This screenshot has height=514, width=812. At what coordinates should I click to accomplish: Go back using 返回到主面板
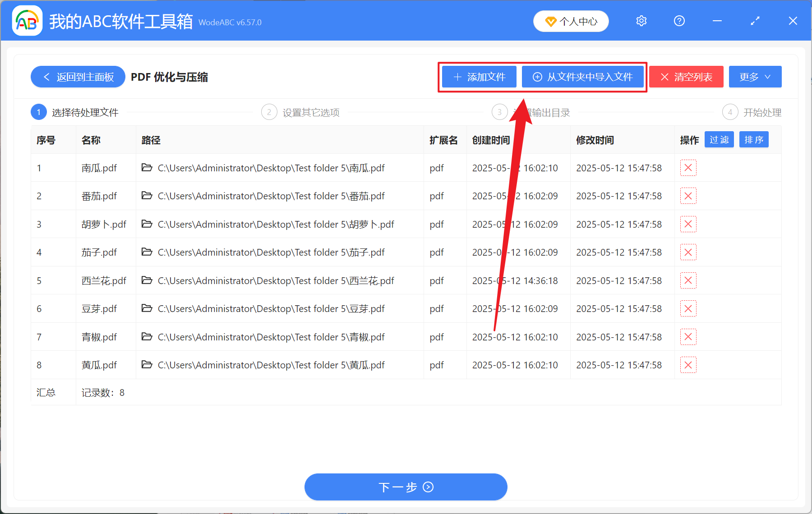(78, 77)
